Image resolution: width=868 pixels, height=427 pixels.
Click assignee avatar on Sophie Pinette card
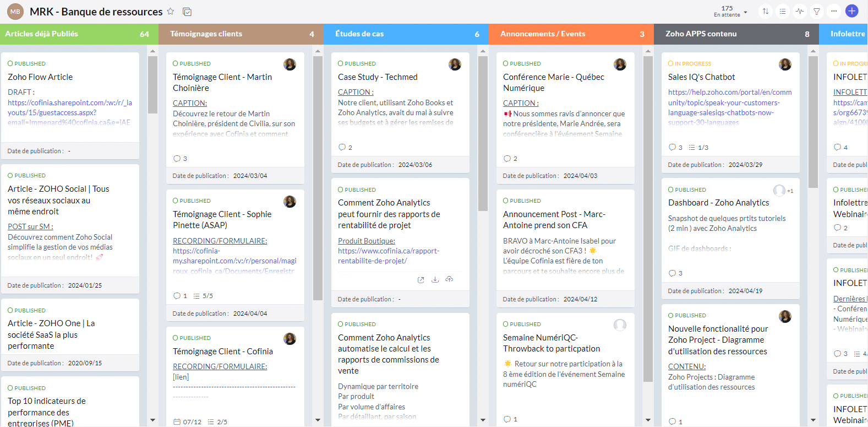click(x=290, y=202)
